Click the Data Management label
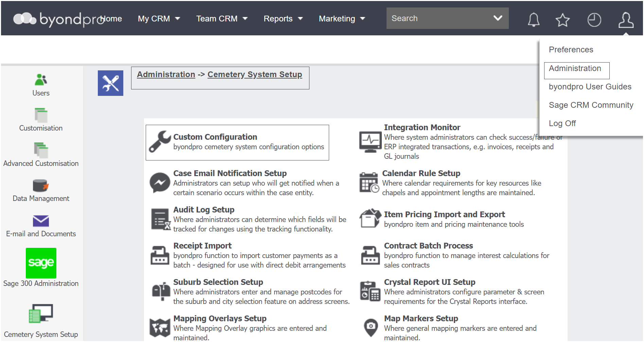 coord(41,199)
